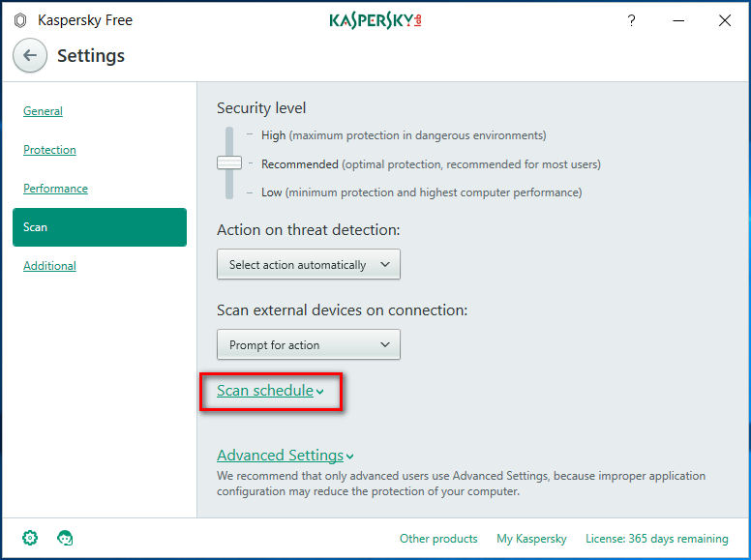Open the 'Prompt for action' dropdown
Screen dimensions: 751x560
pyautogui.click(x=308, y=344)
